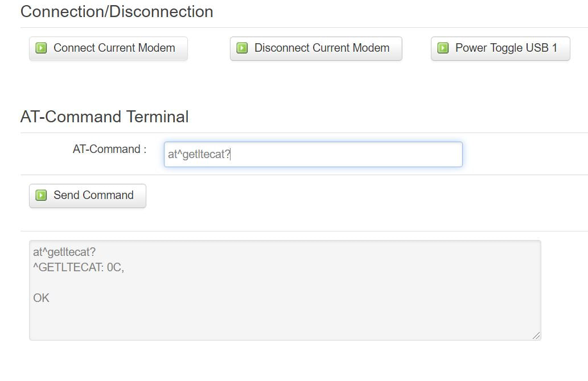Click green icon on Connect Current Modem

click(x=41, y=48)
